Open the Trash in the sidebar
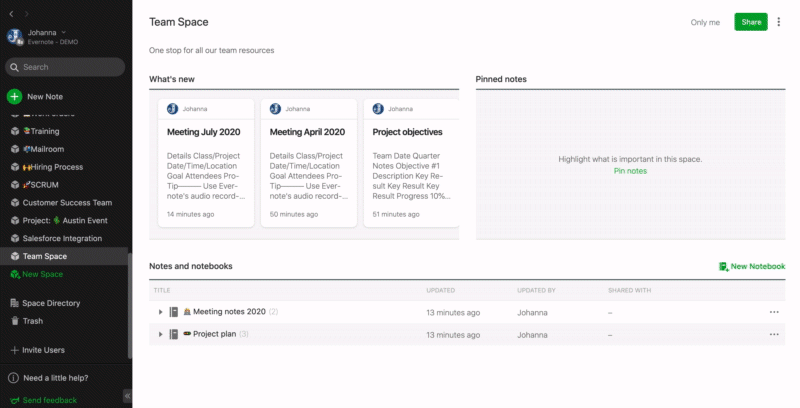 pos(33,321)
